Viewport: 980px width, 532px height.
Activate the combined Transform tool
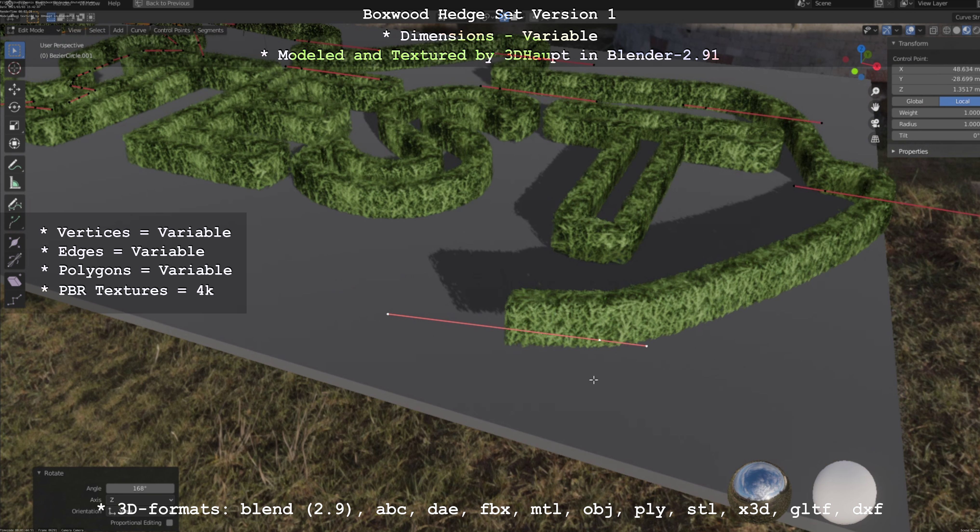point(14,143)
